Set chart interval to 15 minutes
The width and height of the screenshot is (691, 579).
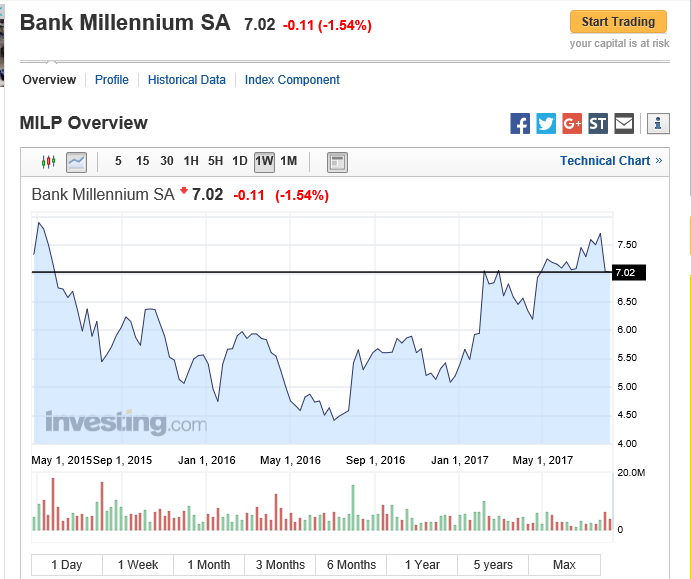tap(142, 161)
